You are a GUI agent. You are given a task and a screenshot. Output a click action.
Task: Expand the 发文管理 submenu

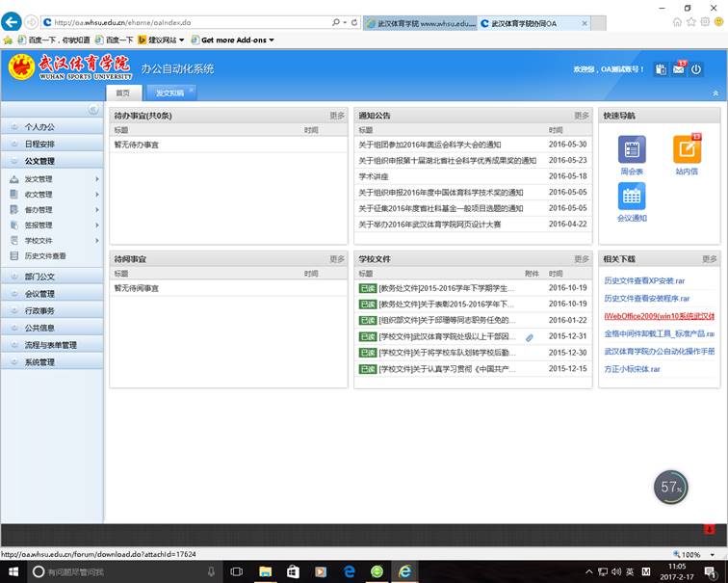(x=97, y=179)
